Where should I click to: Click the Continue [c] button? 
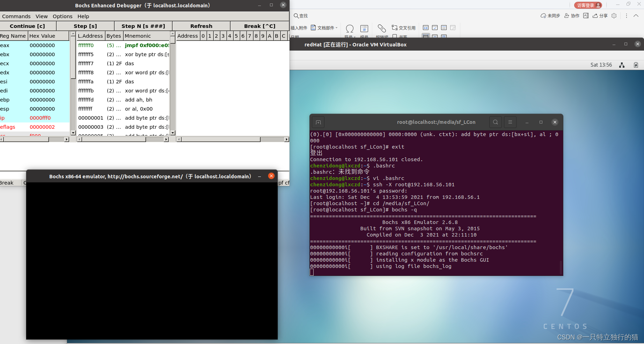[x=28, y=26]
